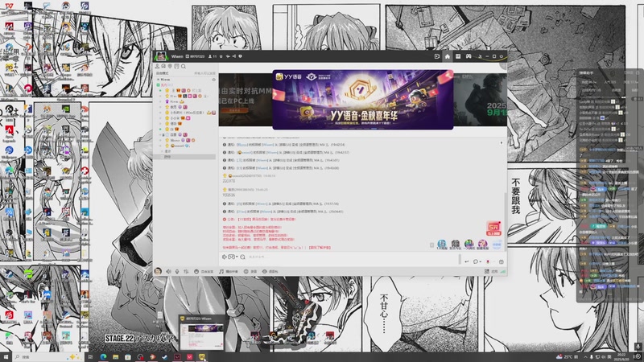Image resolution: width=644 pixels, height=362 pixels.
Task: Open the game controller tab icon
Action: [469, 56]
